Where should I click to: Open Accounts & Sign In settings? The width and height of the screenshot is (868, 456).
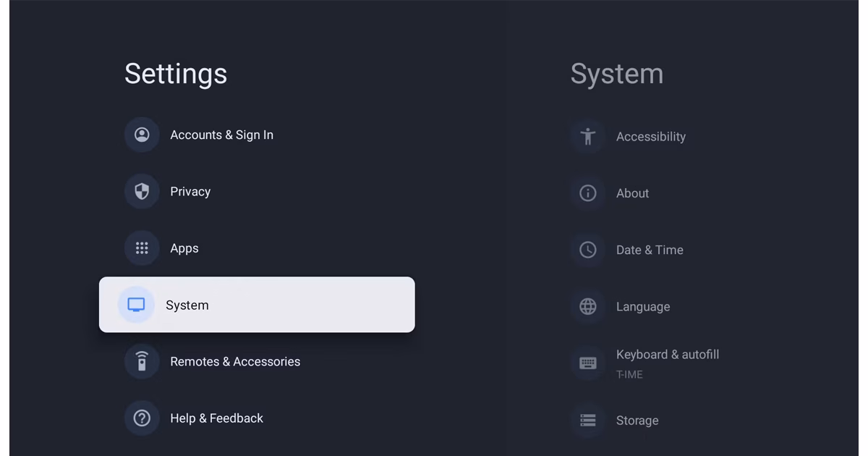pos(221,135)
